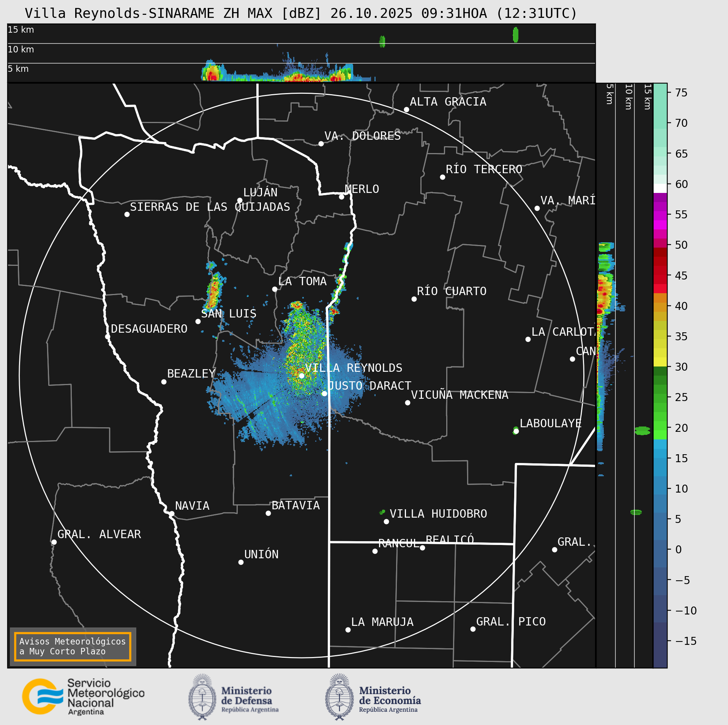
Task: Click the Ministerio de Economía text
Action: 390,699
